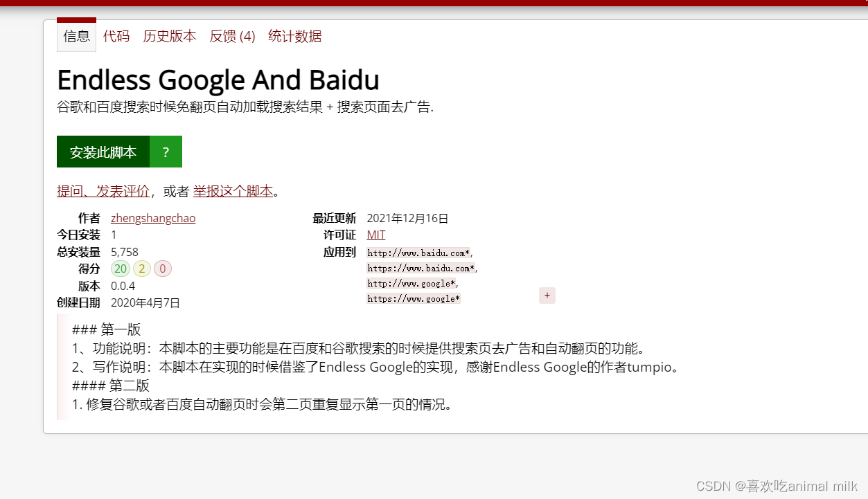
Task: Click the 2020年4月7日 creation date
Action: click(x=145, y=302)
